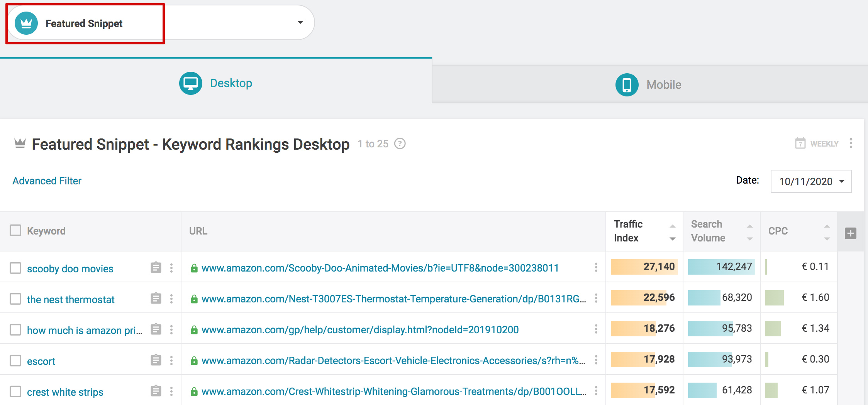This screenshot has width=868, height=405.
Task: Click clipboard icon for crest white strips
Action: coord(156,391)
